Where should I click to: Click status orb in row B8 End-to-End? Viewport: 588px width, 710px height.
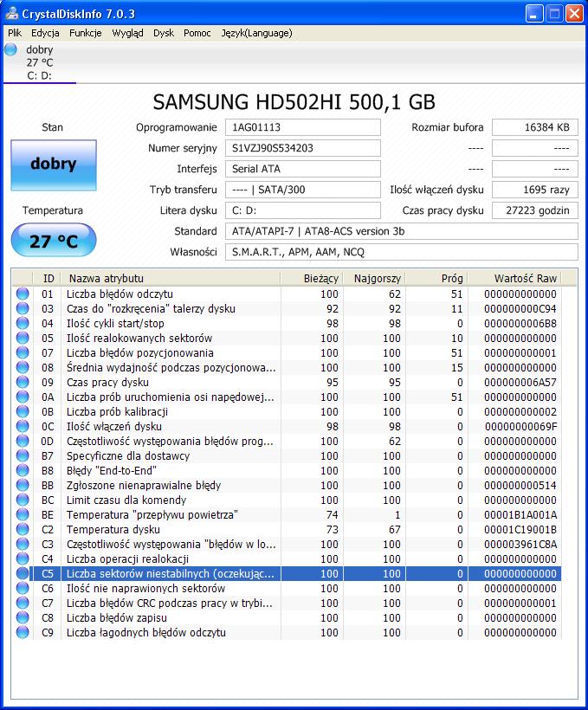[x=23, y=470]
